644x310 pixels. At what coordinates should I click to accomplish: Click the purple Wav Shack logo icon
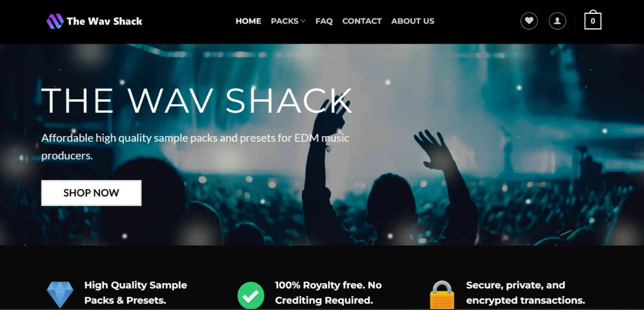click(x=55, y=21)
